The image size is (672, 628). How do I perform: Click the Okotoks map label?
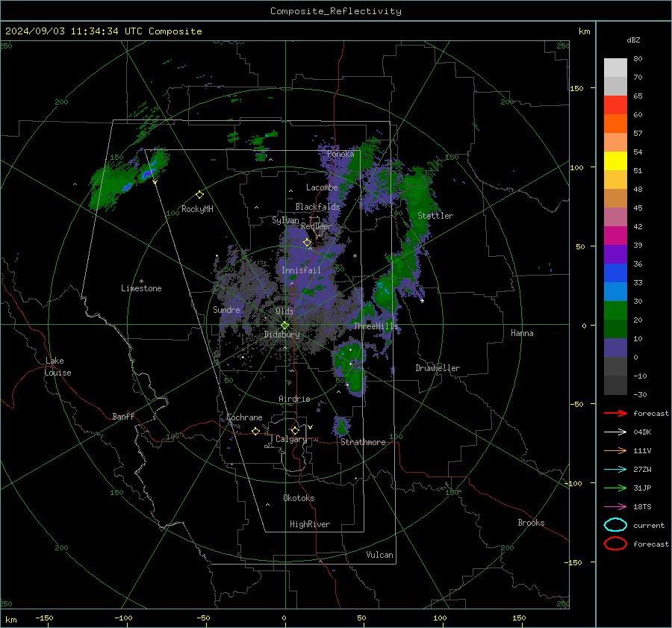(x=299, y=498)
